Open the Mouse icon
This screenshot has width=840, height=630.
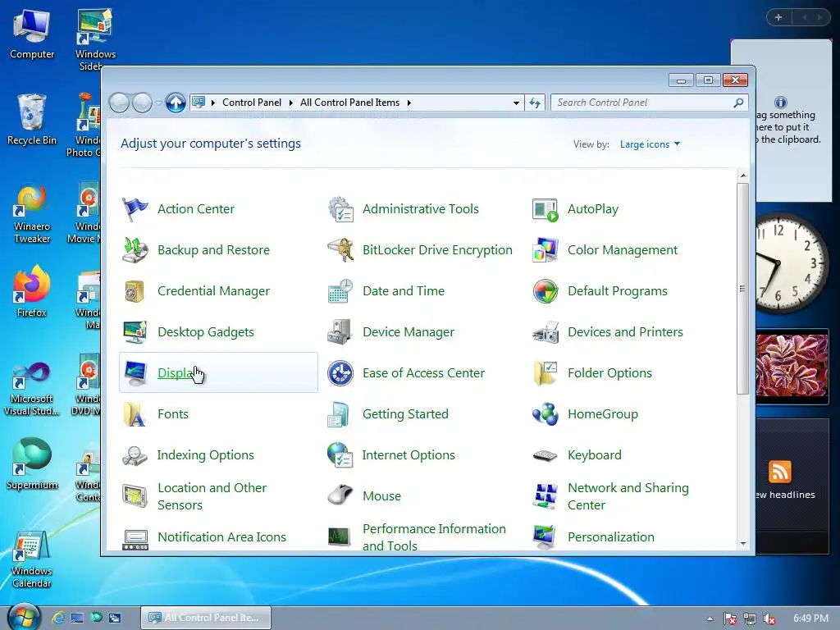tap(340, 496)
